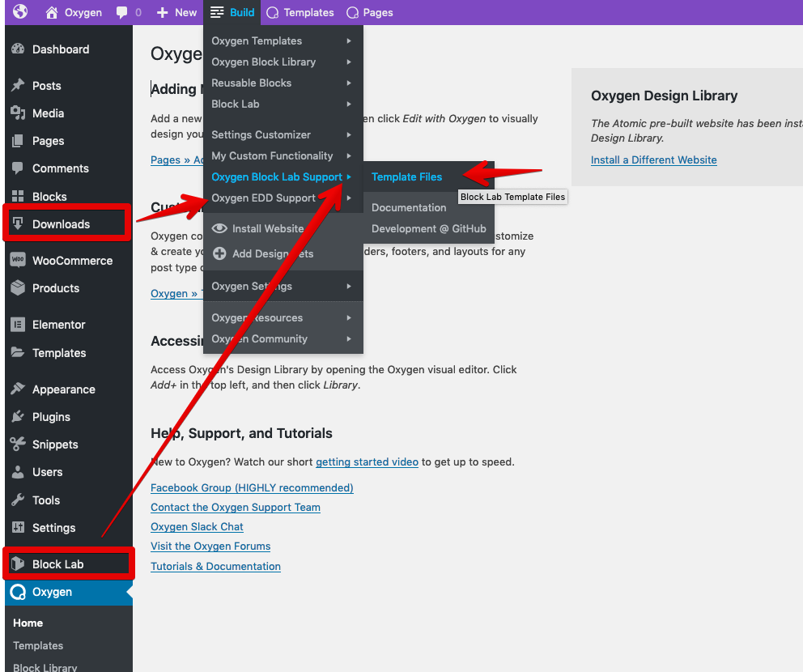The image size is (803, 672).
Task: Click the Build menu lines icon
Action: [217, 12]
